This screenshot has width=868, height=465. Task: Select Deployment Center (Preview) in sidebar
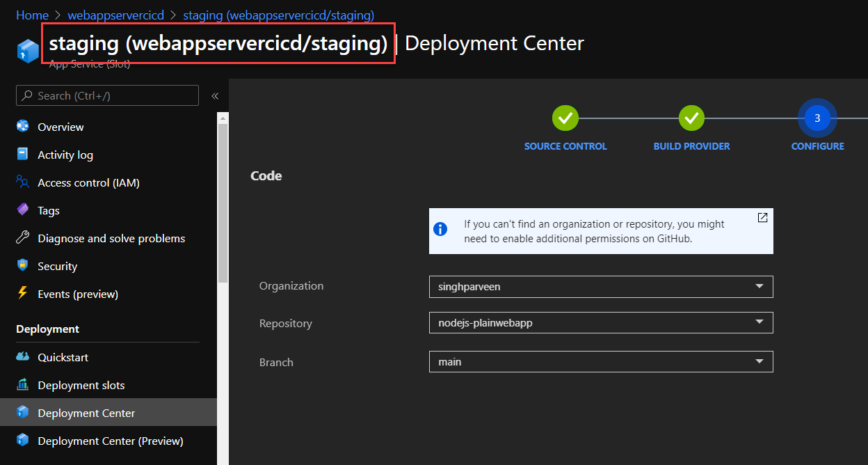pyautogui.click(x=110, y=441)
